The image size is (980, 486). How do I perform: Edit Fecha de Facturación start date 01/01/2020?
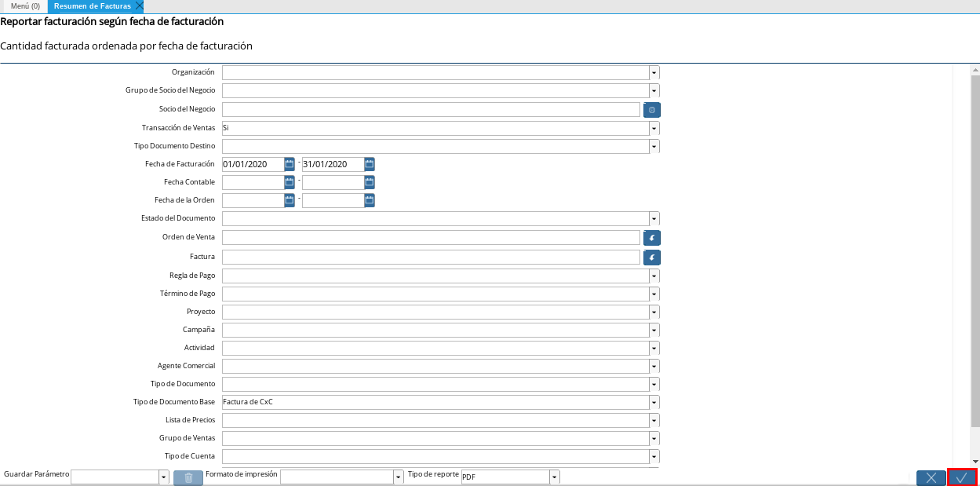[x=253, y=164]
